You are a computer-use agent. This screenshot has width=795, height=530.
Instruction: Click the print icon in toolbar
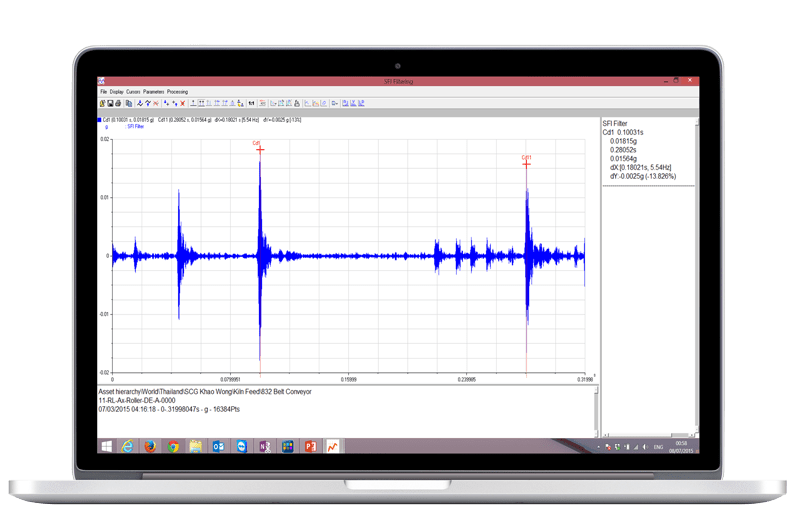click(118, 103)
